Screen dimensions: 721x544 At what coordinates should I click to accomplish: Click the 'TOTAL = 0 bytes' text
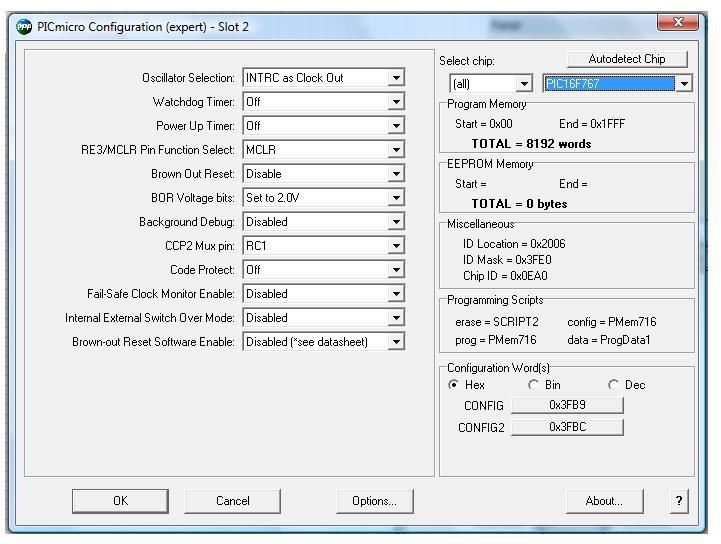519,204
